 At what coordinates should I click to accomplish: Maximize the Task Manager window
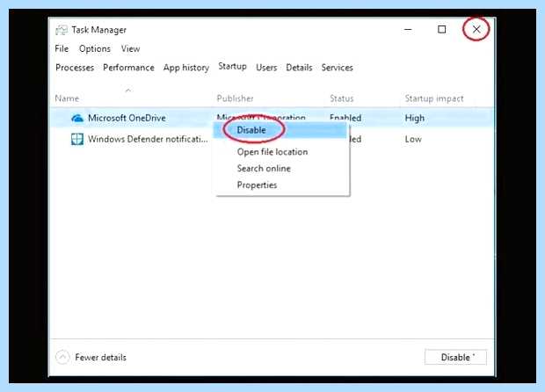tap(442, 30)
